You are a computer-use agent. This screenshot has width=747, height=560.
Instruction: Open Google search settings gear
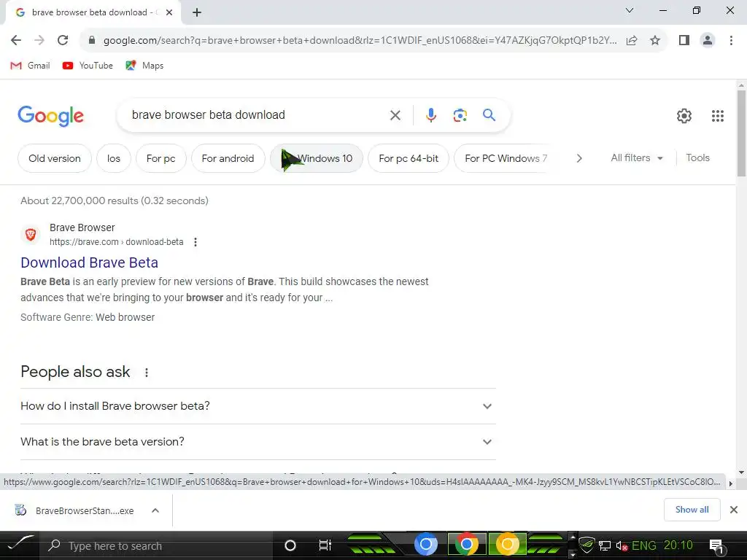(684, 116)
